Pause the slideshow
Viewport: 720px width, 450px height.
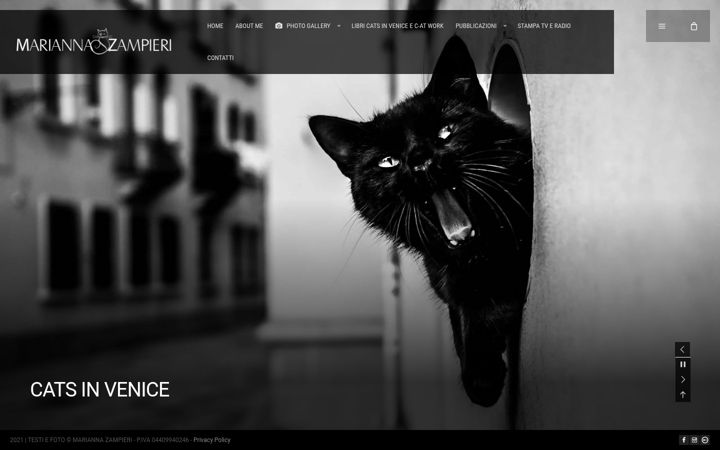pyautogui.click(x=682, y=364)
